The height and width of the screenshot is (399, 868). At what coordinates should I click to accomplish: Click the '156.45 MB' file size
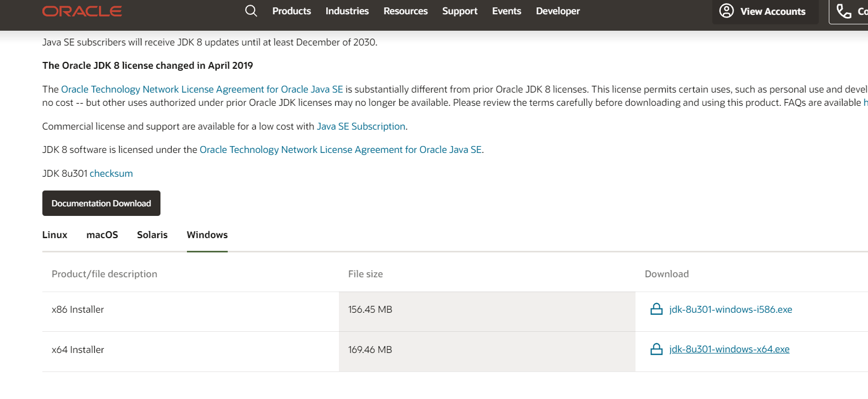[x=370, y=310]
